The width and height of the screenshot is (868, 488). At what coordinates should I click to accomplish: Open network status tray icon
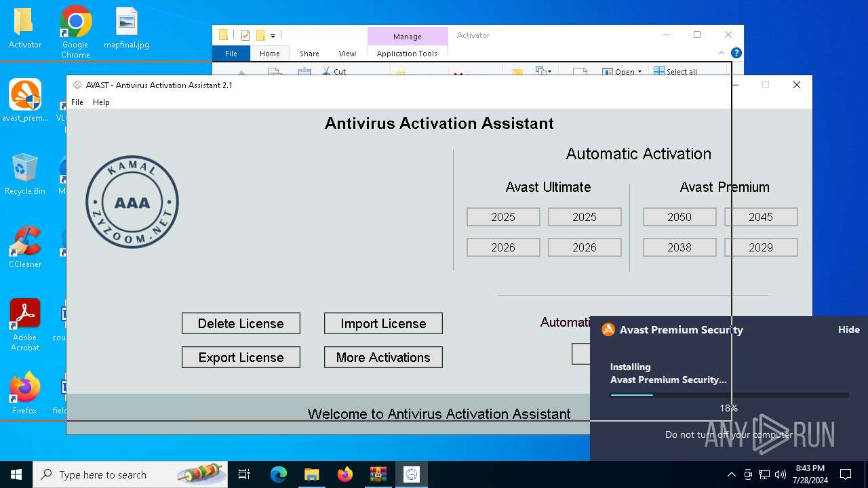pyautogui.click(x=764, y=474)
